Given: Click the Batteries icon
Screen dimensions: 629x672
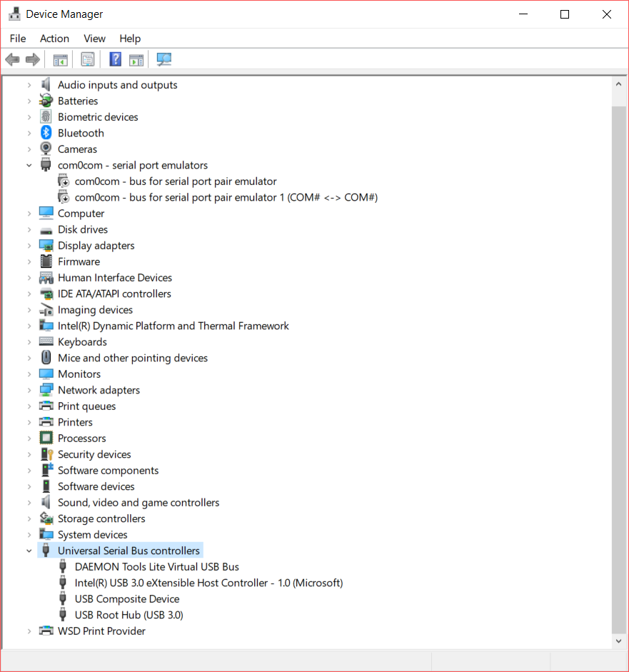Looking at the screenshot, I should tap(46, 101).
